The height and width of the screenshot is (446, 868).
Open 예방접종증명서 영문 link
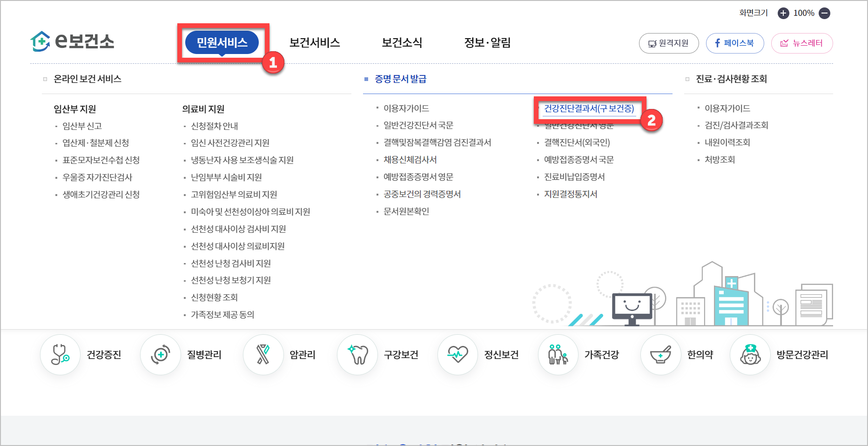click(x=418, y=177)
